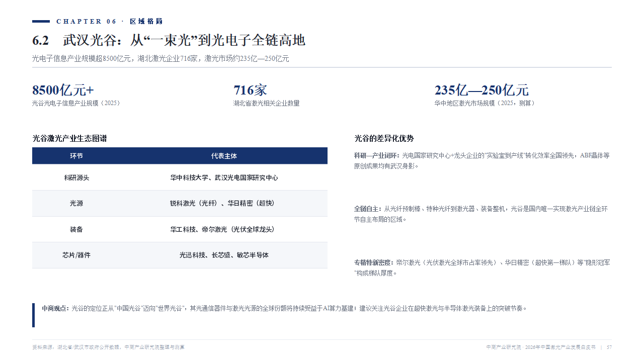This screenshot has width=644, height=362.
Task: Click the '235亿—250亿元' figure
Action: tap(481, 90)
